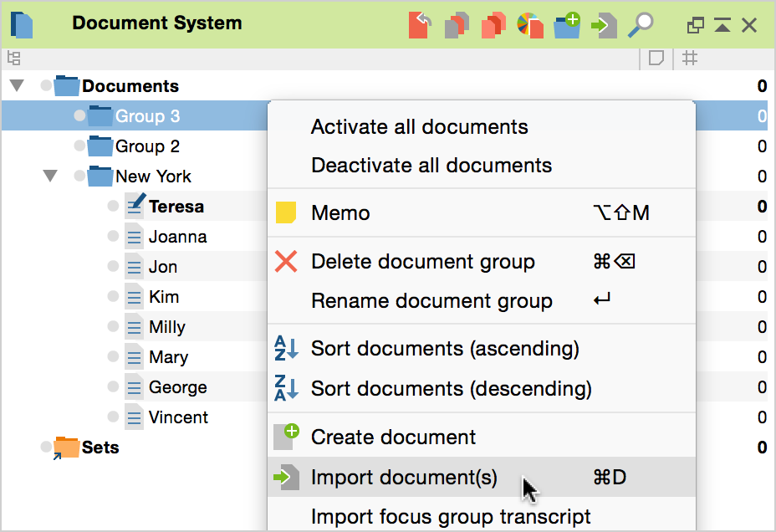Click the memo column header icon

pyautogui.click(x=656, y=58)
